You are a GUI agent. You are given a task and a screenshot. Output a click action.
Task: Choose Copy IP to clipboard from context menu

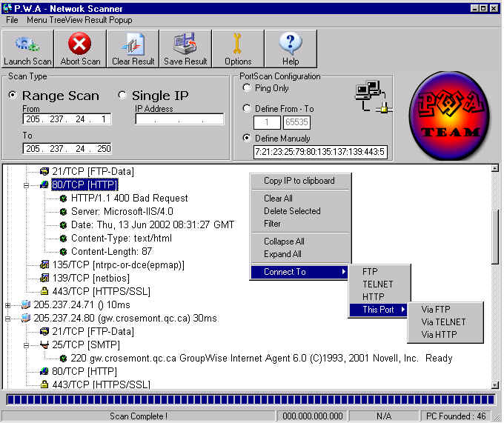(x=299, y=181)
